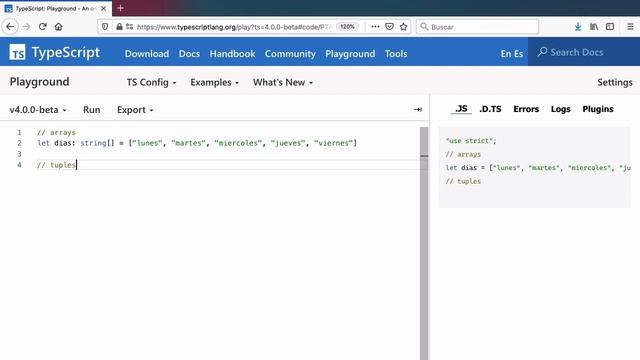
Task: Click the 120% zoom level indicator
Action: 347,27
